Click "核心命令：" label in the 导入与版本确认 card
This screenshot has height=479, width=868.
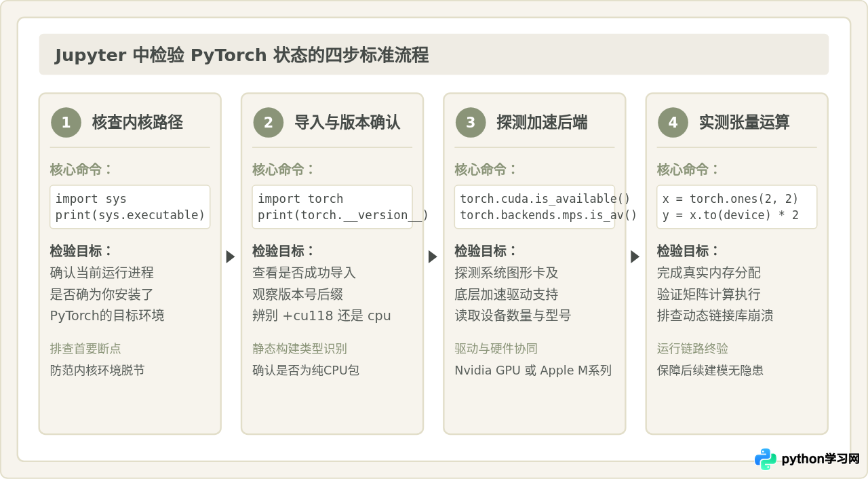tap(284, 170)
